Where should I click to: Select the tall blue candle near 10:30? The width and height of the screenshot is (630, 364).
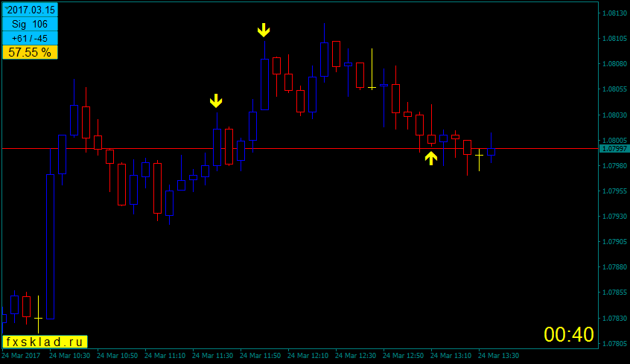(51, 246)
